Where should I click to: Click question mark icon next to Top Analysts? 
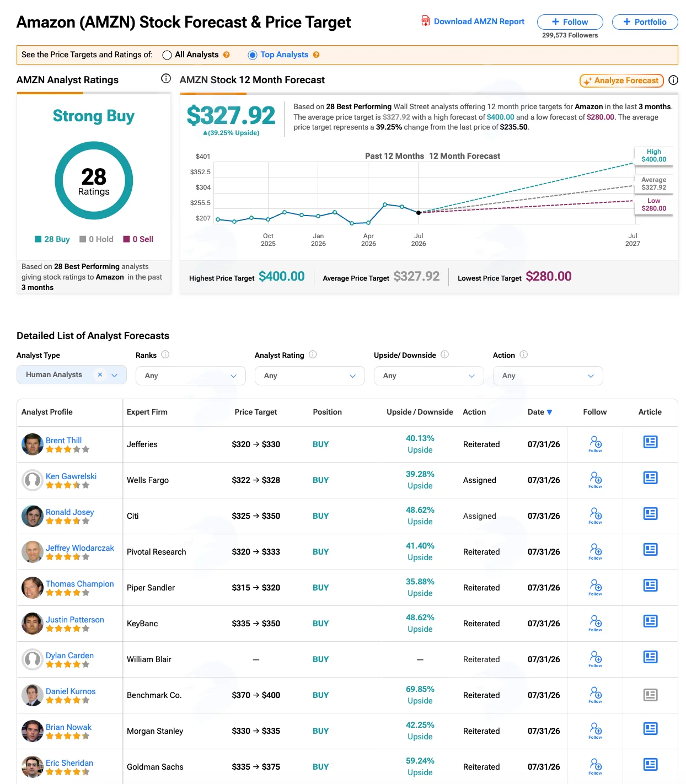click(316, 55)
